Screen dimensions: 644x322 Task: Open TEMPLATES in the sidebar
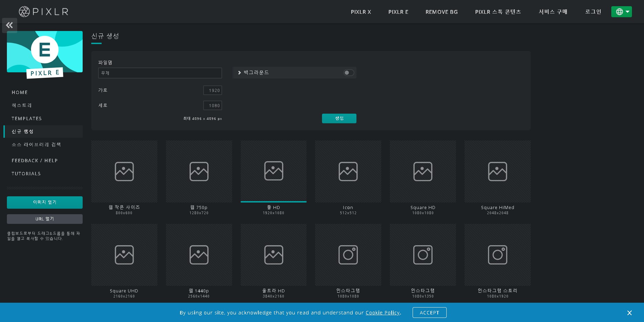43,118
